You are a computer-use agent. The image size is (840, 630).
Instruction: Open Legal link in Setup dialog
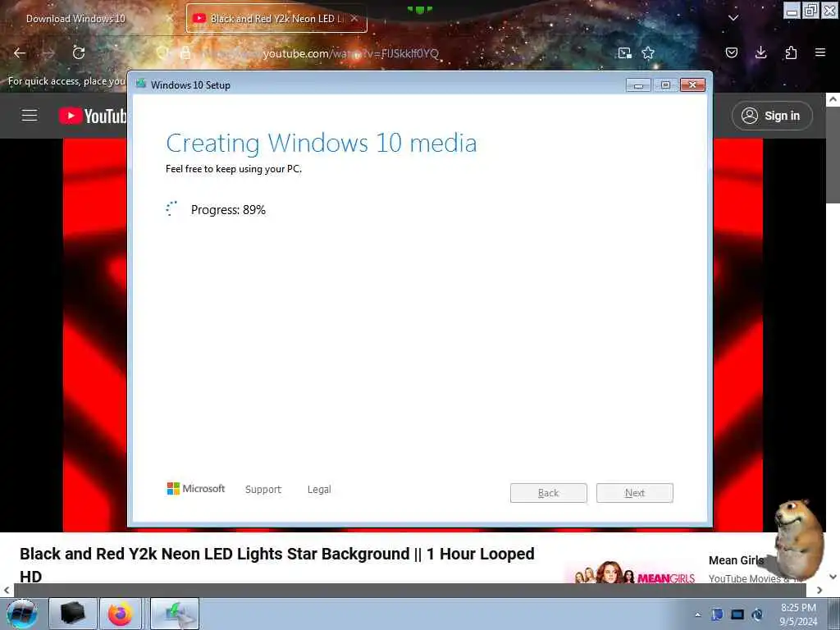(319, 489)
